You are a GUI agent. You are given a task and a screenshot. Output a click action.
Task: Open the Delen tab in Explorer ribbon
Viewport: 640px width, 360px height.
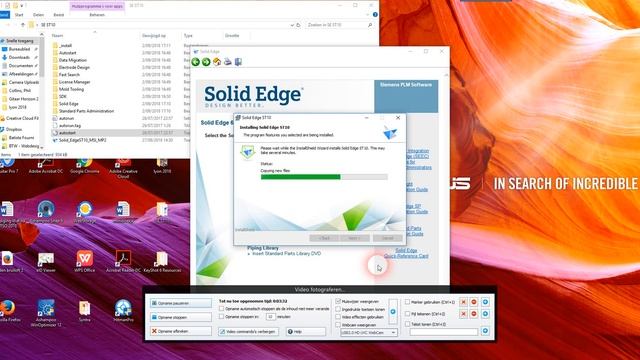click(x=38, y=15)
